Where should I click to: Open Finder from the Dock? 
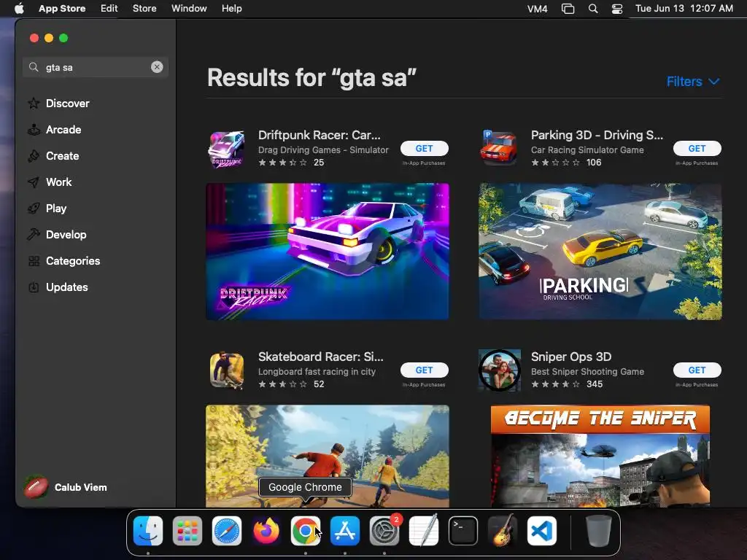[148, 531]
